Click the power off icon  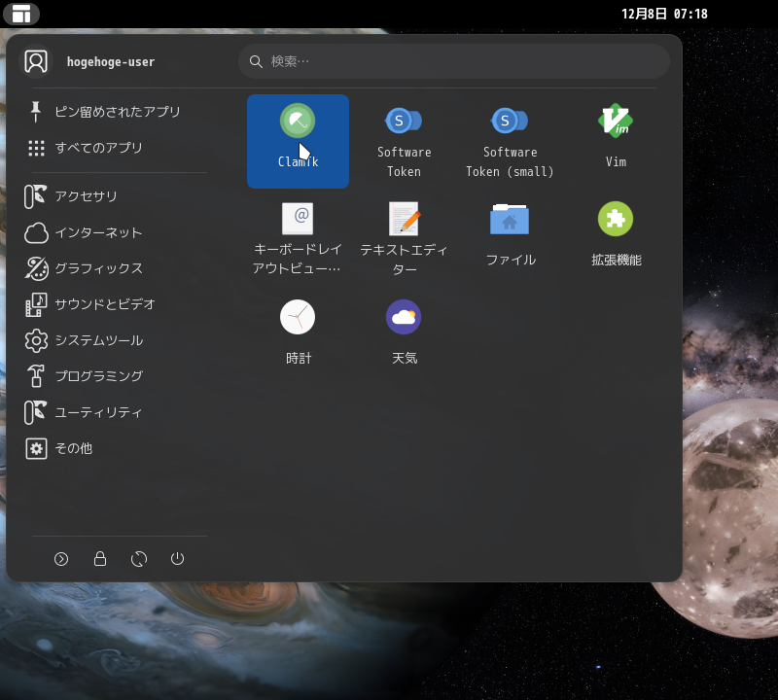pos(177,559)
